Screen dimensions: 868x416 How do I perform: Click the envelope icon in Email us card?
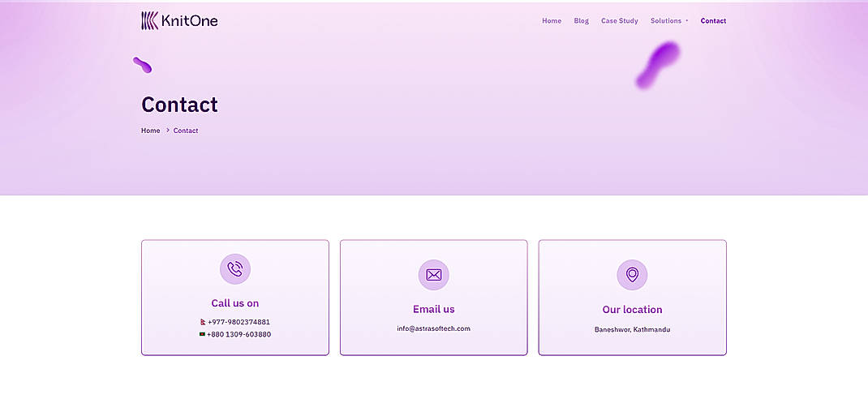[x=433, y=275]
